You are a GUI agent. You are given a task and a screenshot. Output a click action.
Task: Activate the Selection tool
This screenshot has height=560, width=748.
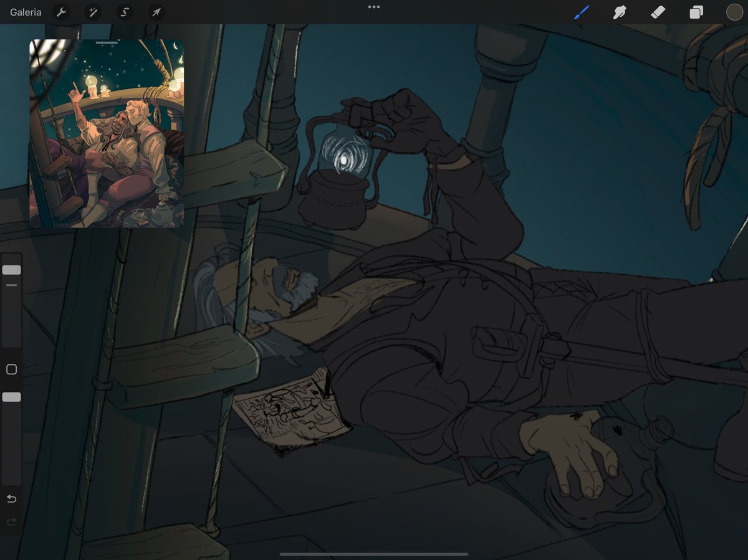125,12
